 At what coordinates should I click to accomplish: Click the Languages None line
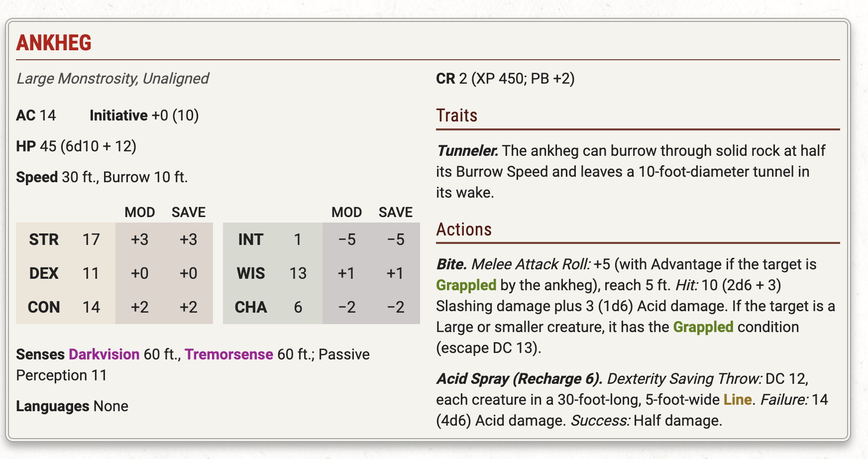coord(72,406)
